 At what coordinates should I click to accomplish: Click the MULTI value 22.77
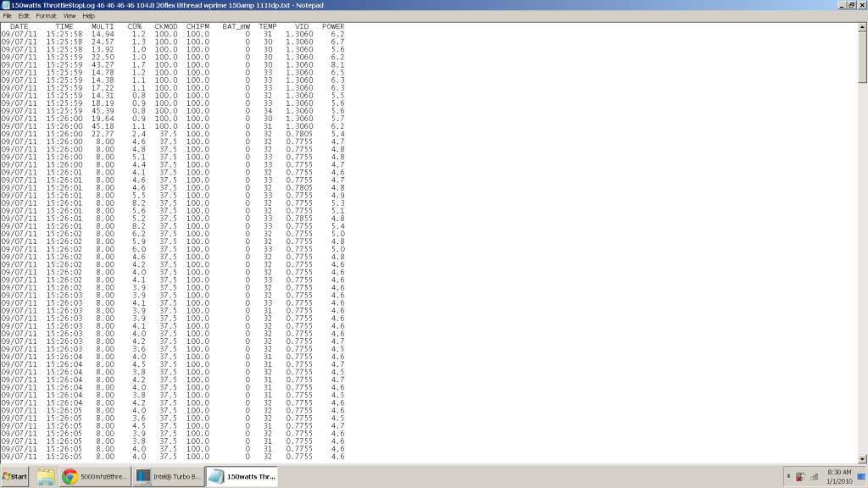[x=103, y=134]
